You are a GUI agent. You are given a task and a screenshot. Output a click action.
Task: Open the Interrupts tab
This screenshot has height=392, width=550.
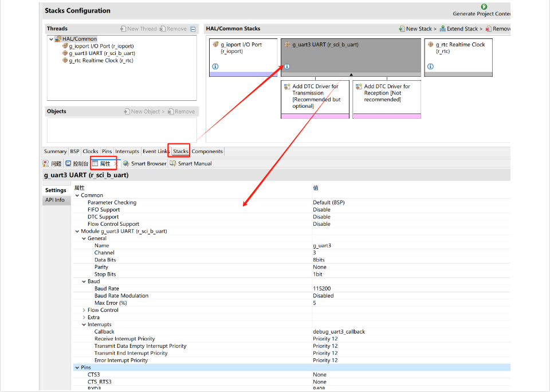pyautogui.click(x=127, y=151)
